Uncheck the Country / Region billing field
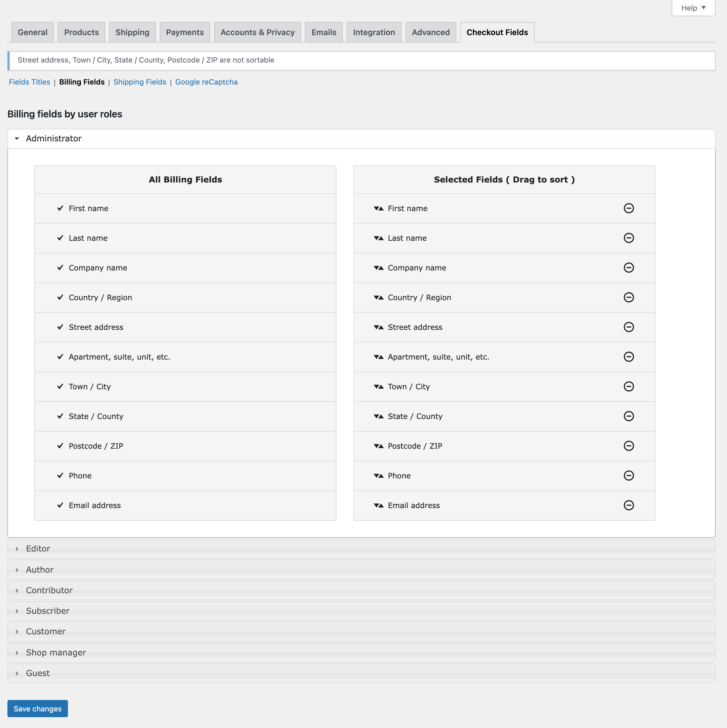 (x=60, y=297)
